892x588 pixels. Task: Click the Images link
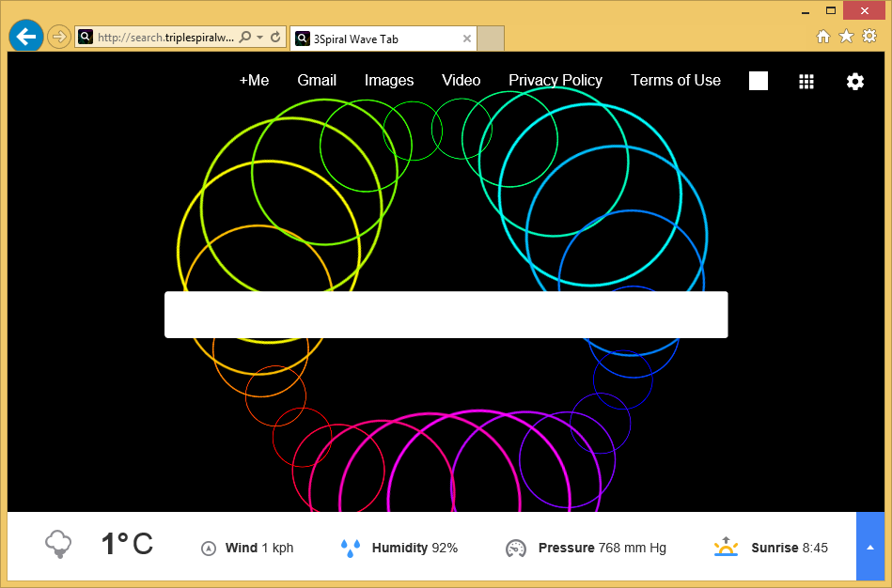coord(389,81)
